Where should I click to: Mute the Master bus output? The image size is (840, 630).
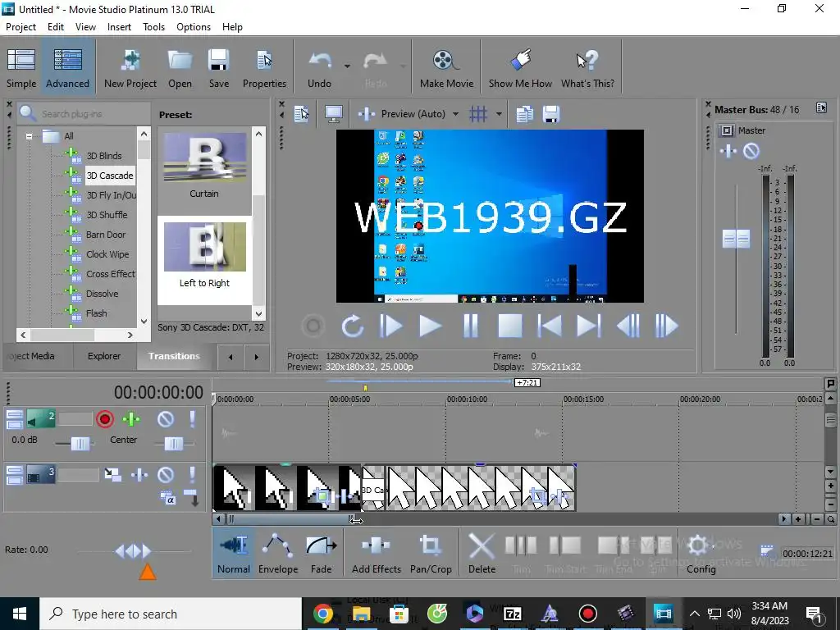click(751, 151)
